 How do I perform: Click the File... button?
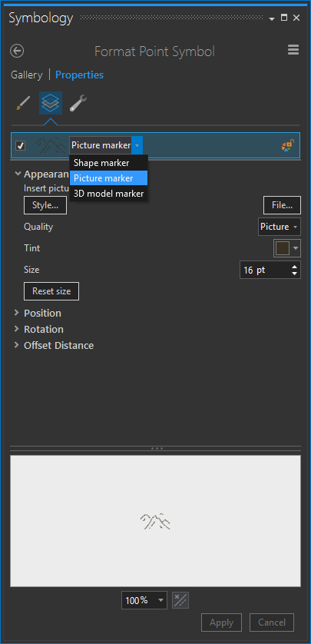[x=282, y=205]
